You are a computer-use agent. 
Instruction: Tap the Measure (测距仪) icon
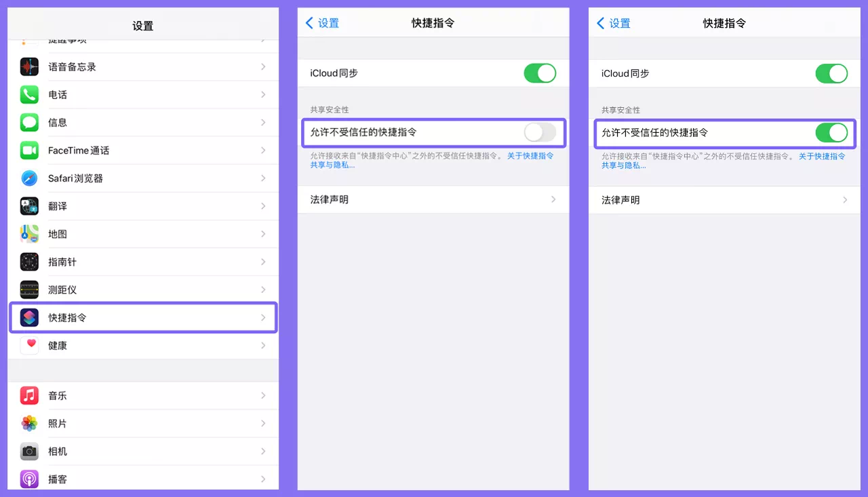pos(29,289)
